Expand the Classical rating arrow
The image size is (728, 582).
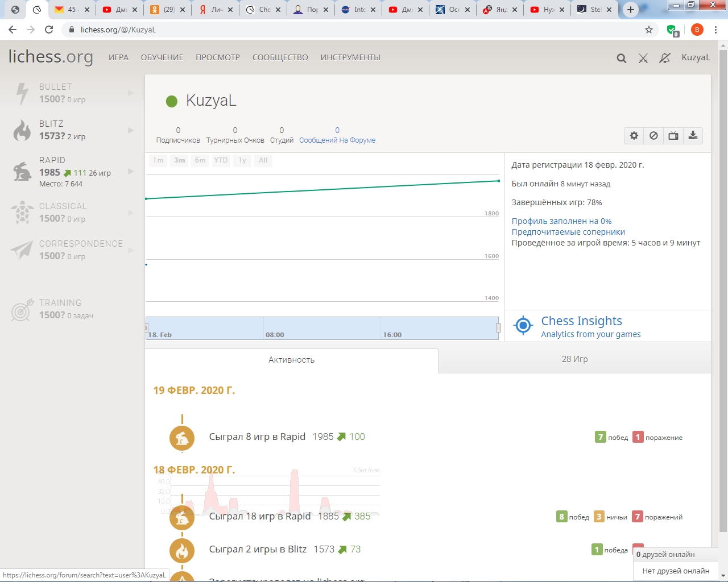(131, 213)
